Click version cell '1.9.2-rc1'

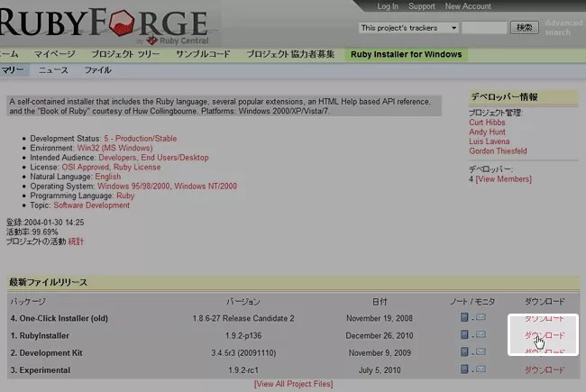click(243, 370)
